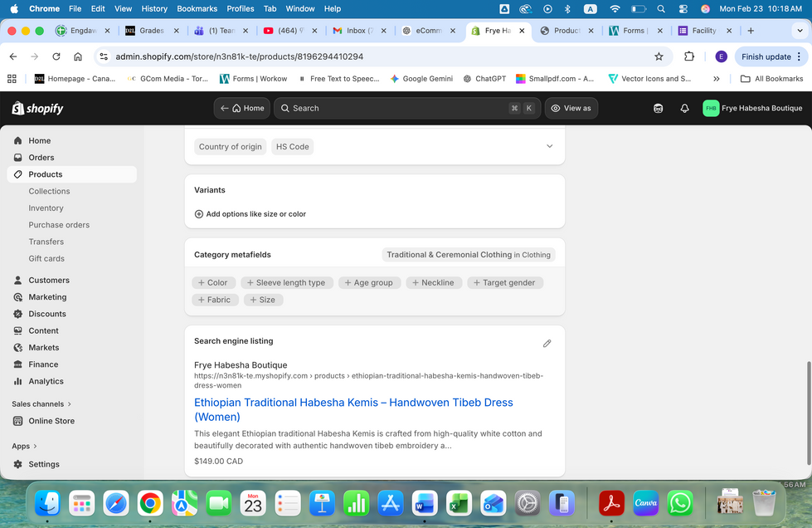Image resolution: width=812 pixels, height=528 pixels.
Task: Open a new browser tab
Action: [x=751, y=31]
